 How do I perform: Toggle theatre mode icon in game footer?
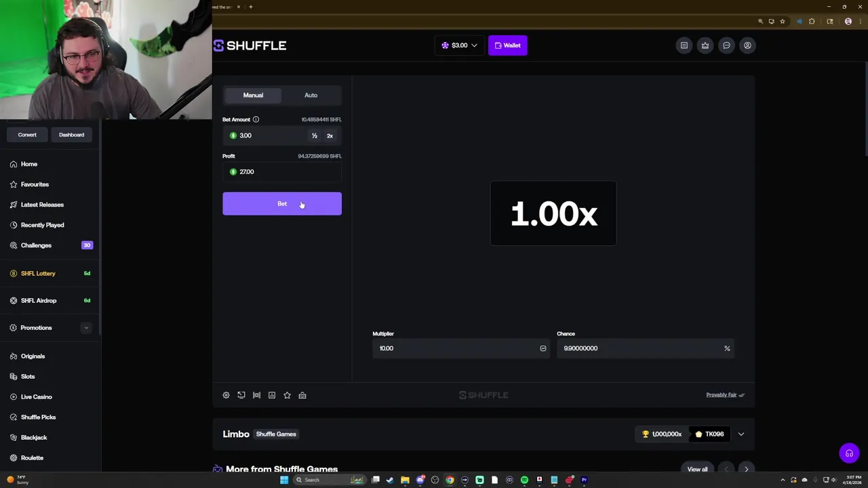pyautogui.click(x=256, y=395)
